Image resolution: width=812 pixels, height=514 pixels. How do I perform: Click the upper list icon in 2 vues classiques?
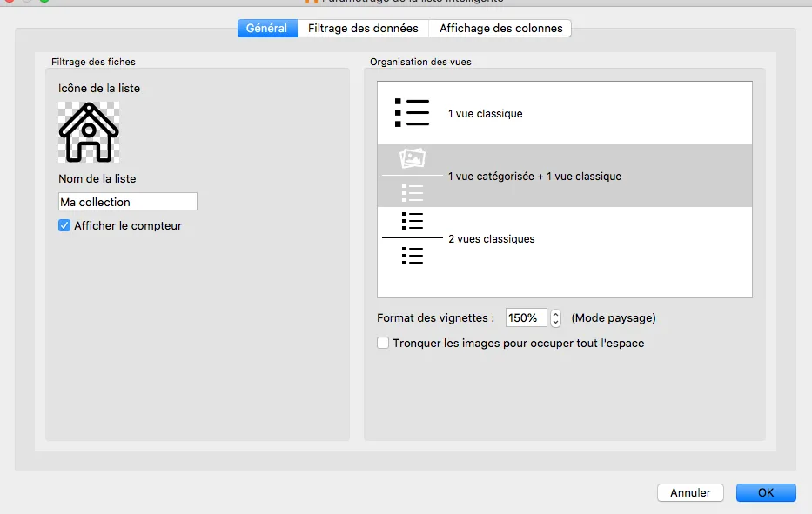tap(412, 220)
